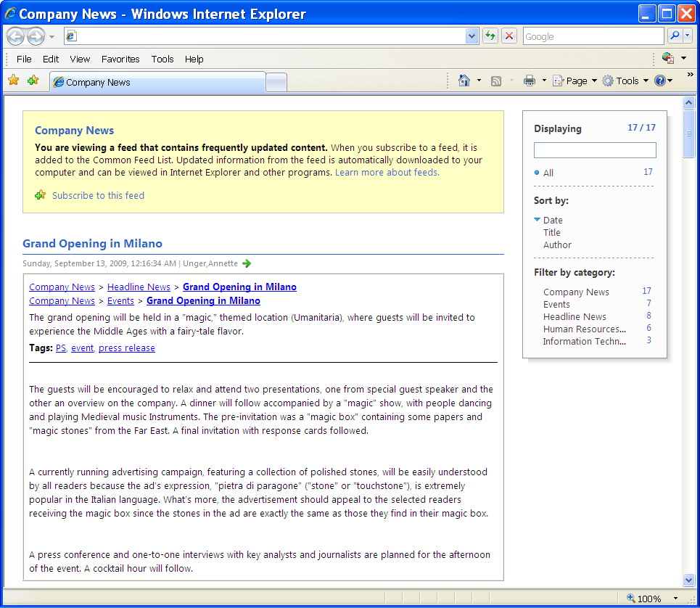
Task: Filter by the Headline News category
Action: click(575, 316)
